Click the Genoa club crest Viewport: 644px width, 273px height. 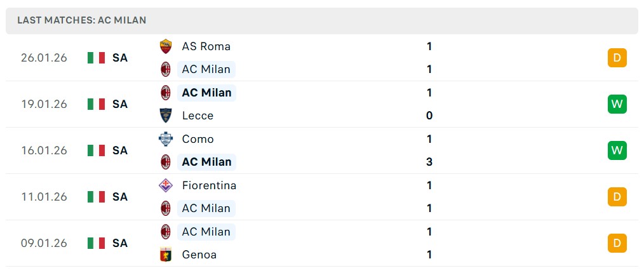point(166,255)
